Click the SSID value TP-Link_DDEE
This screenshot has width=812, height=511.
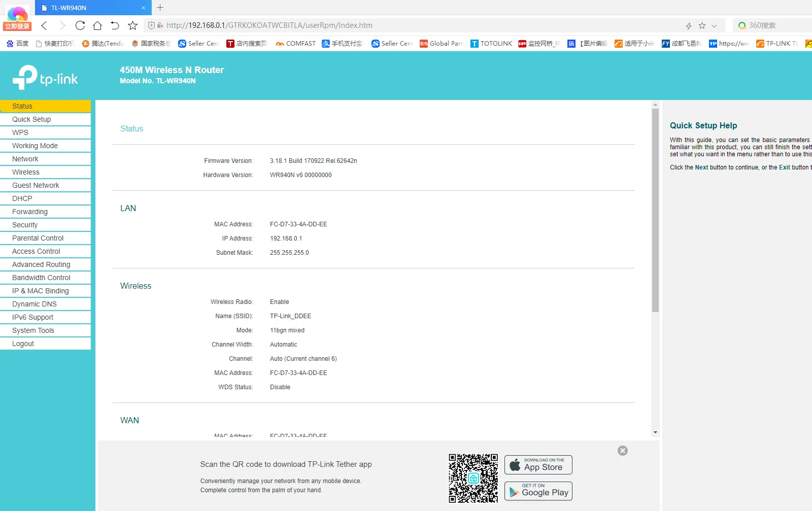point(290,316)
